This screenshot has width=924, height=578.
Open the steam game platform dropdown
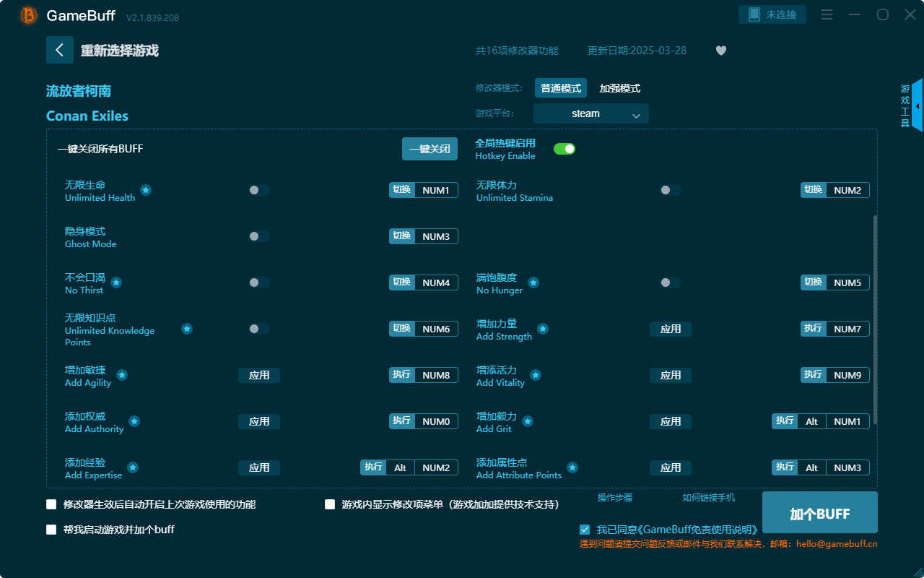click(x=590, y=113)
